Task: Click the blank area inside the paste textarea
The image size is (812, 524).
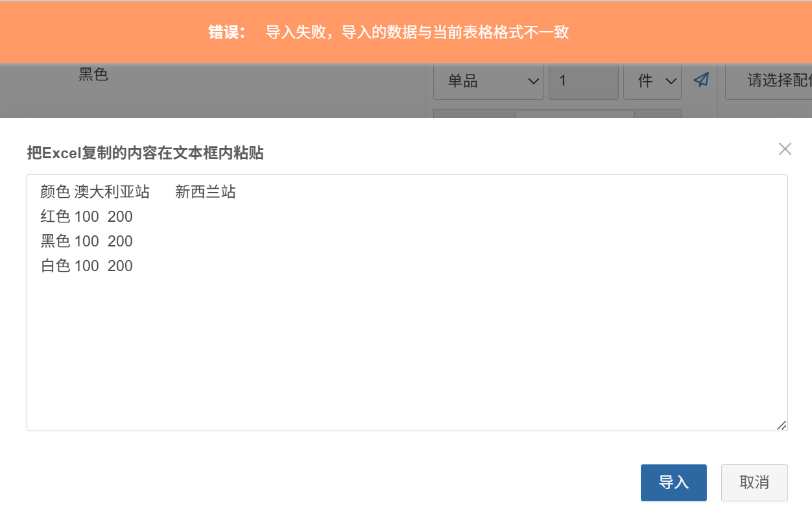Action: pyautogui.click(x=407, y=350)
